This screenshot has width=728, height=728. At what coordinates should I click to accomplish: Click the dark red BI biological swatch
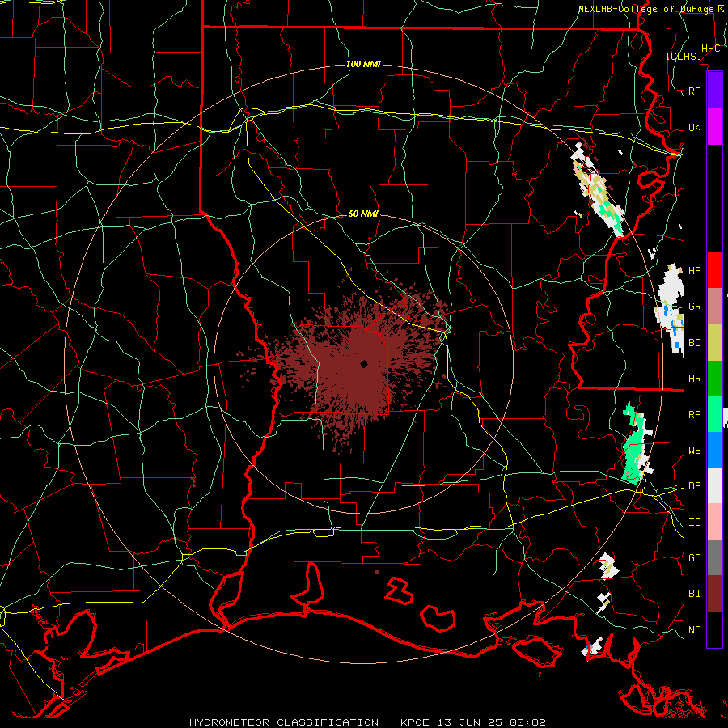714,594
